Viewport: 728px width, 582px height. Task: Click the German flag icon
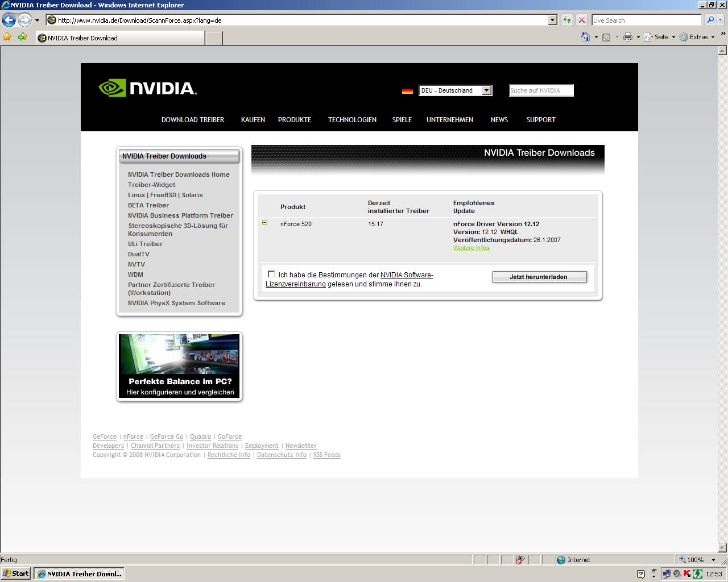tap(407, 91)
